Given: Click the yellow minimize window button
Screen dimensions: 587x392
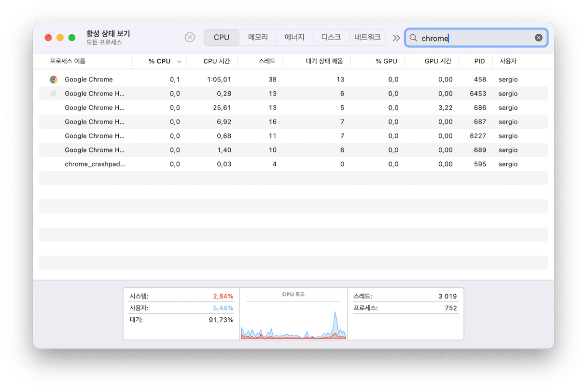Looking at the screenshot, I should coord(60,38).
